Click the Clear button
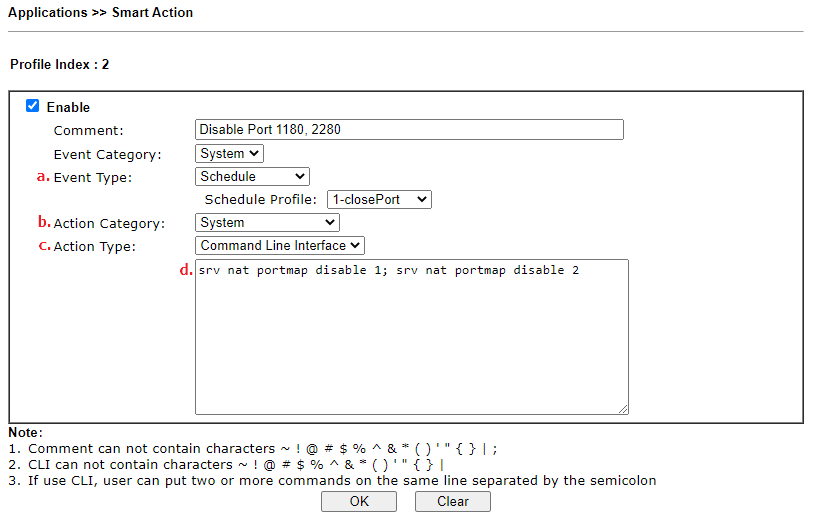Screen dimensions: 814x523 453,502
